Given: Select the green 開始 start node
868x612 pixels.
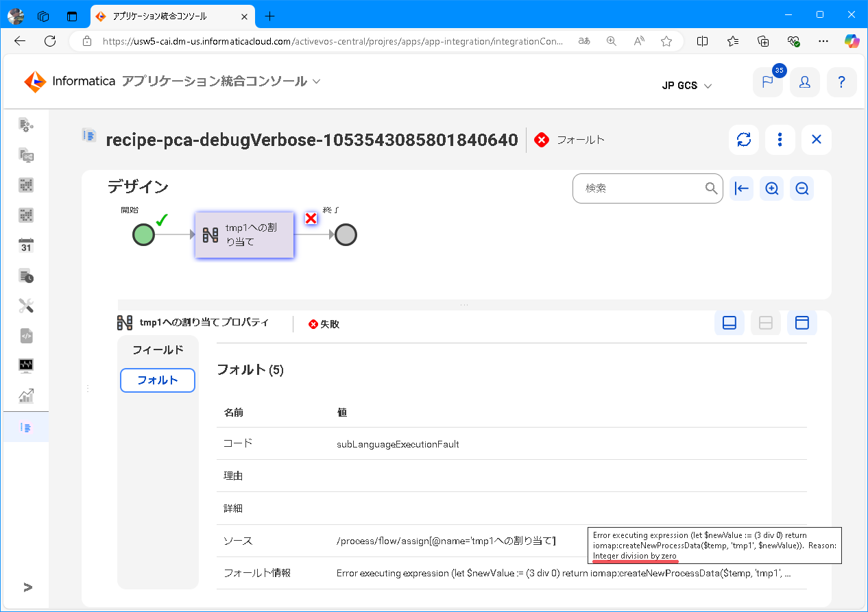Looking at the screenshot, I should click(143, 234).
